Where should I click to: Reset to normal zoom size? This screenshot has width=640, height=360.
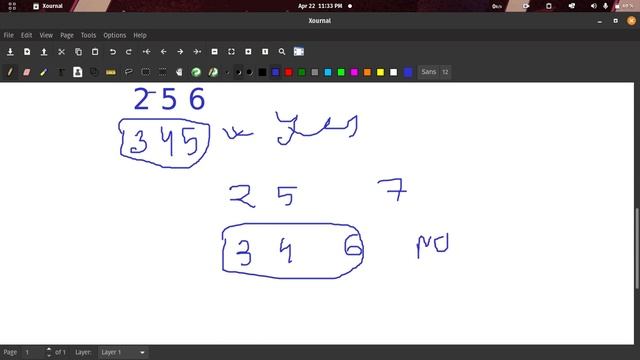click(x=265, y=52)
